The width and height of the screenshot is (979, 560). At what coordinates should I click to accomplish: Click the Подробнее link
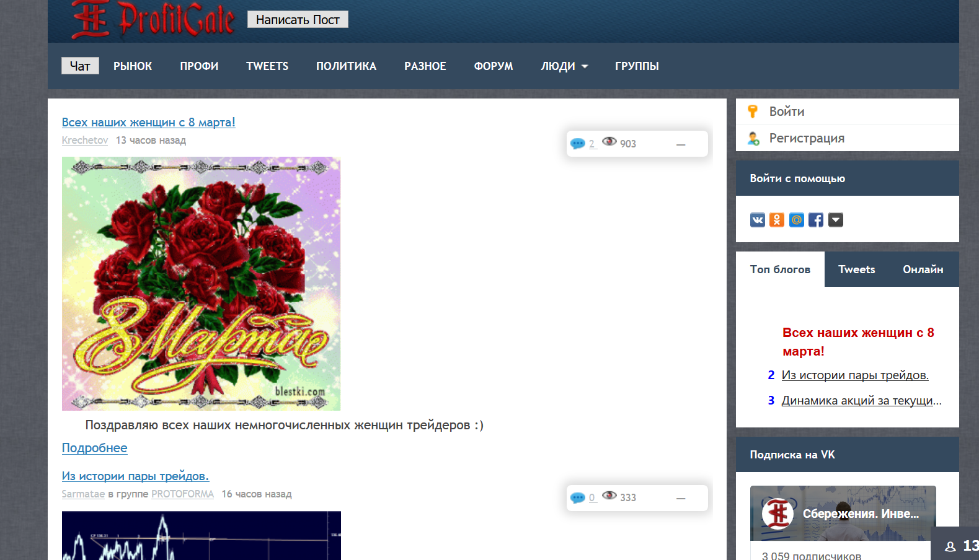pyautogui.click(x=94, y=448)
